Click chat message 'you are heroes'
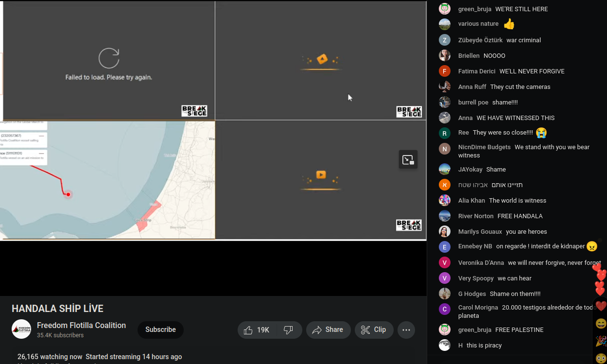This screenshot has width=607, height=364. pyautogui.click(x=526, y=231)
